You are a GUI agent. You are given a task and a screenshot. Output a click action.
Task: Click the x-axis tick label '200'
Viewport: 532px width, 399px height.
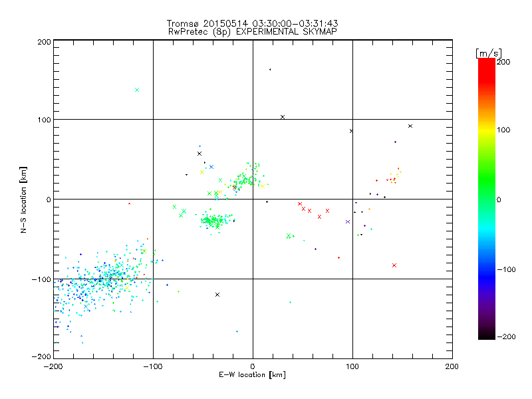pos(452,366)
